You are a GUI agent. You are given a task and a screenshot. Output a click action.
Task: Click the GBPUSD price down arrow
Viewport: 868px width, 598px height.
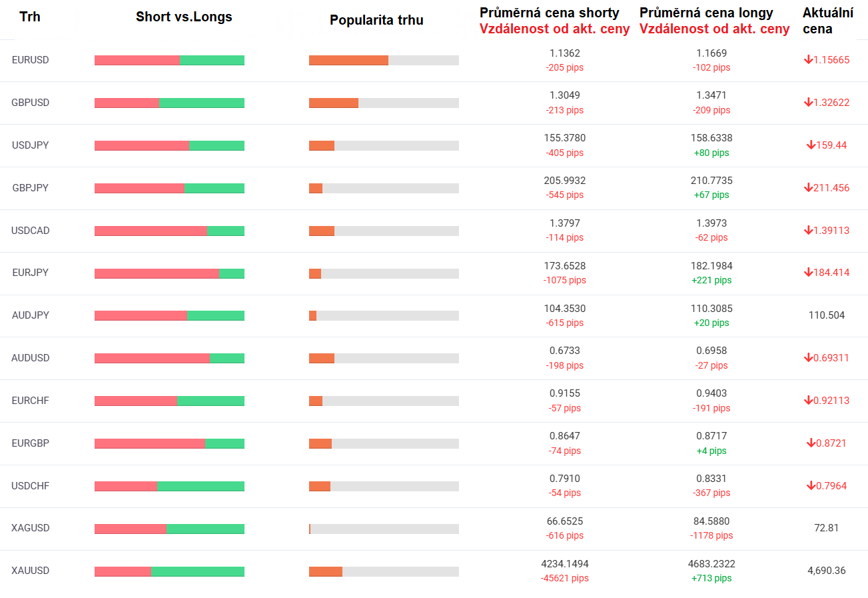[x=808, y=103]
